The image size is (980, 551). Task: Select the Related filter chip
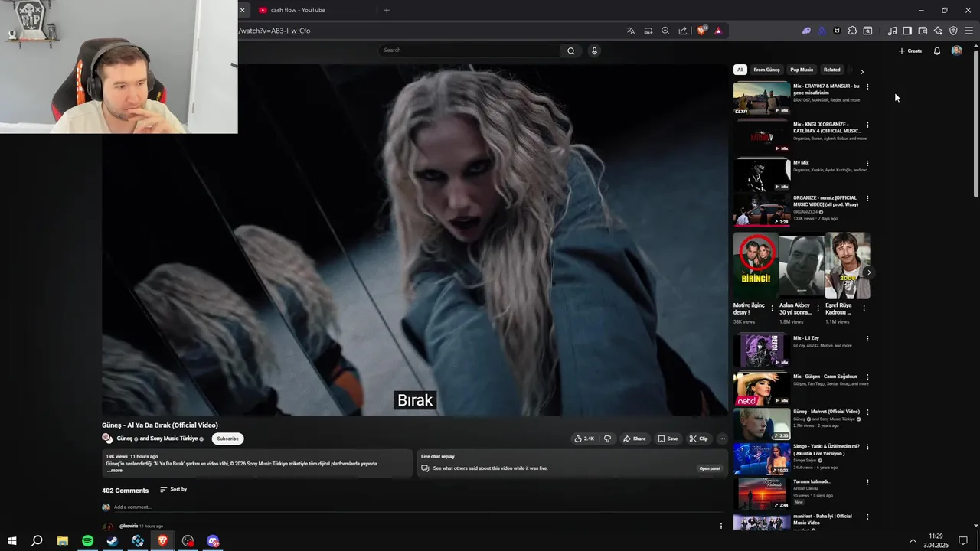tap(831, 70)
